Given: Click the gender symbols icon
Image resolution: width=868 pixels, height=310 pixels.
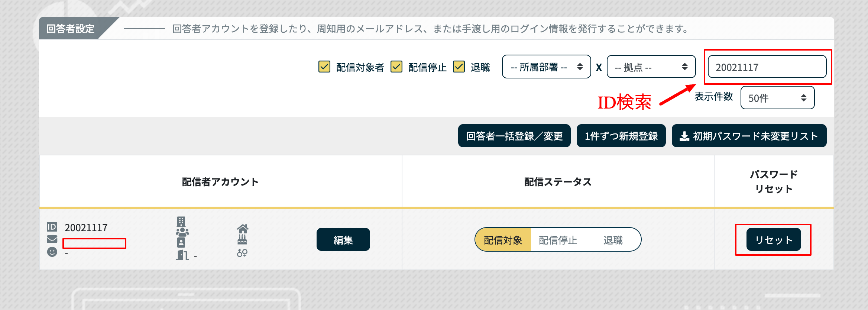Looking at the screenshot, I should [242, 253].
